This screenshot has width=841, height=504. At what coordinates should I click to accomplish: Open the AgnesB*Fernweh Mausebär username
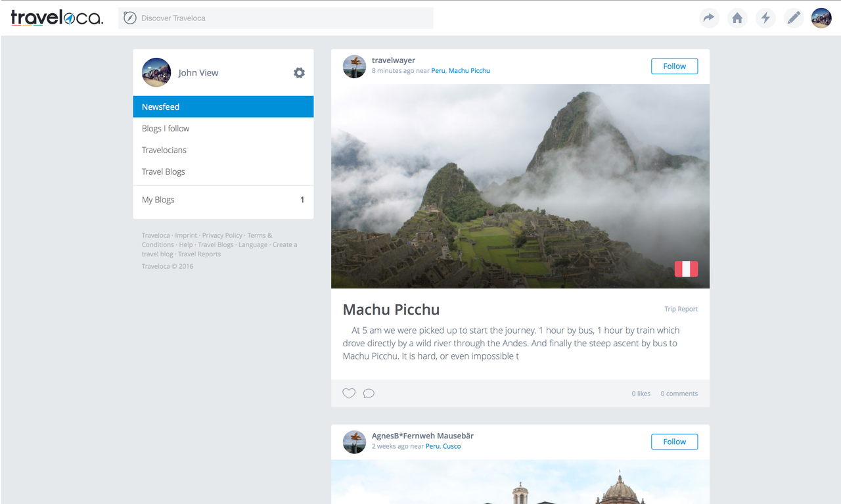[x=422, y=436]
